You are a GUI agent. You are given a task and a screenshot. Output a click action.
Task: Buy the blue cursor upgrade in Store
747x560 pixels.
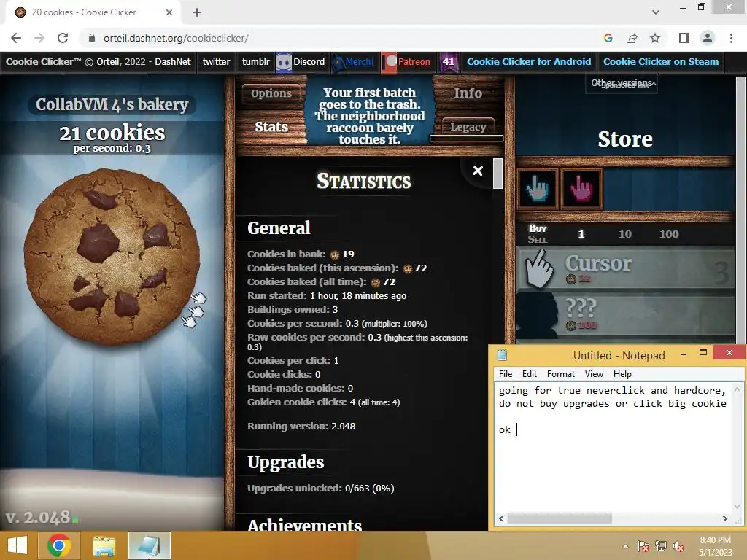(x=538, y=189)
